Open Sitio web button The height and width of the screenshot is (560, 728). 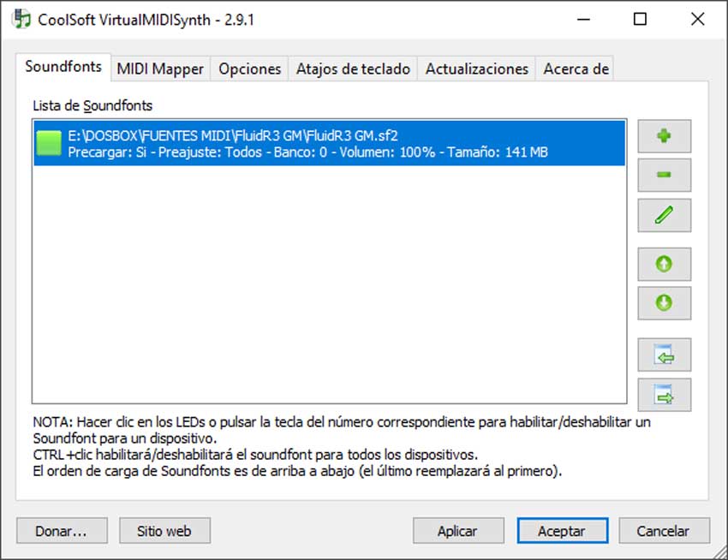point(164,531)
